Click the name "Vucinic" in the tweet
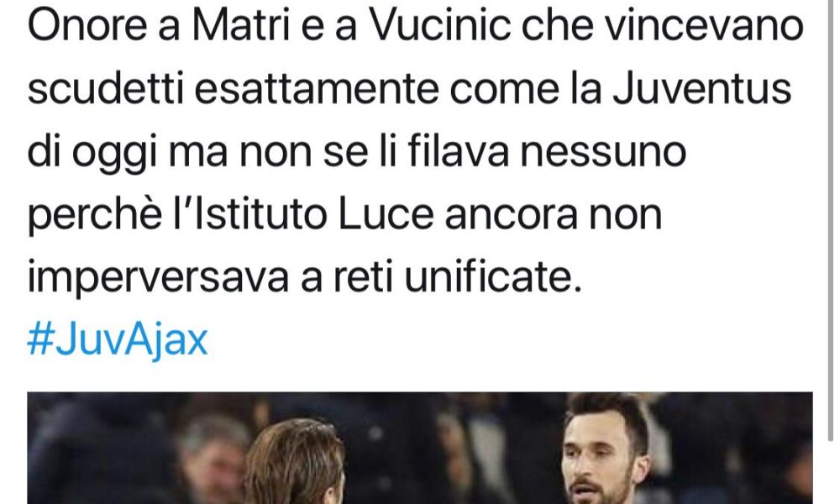 (440, 26)
